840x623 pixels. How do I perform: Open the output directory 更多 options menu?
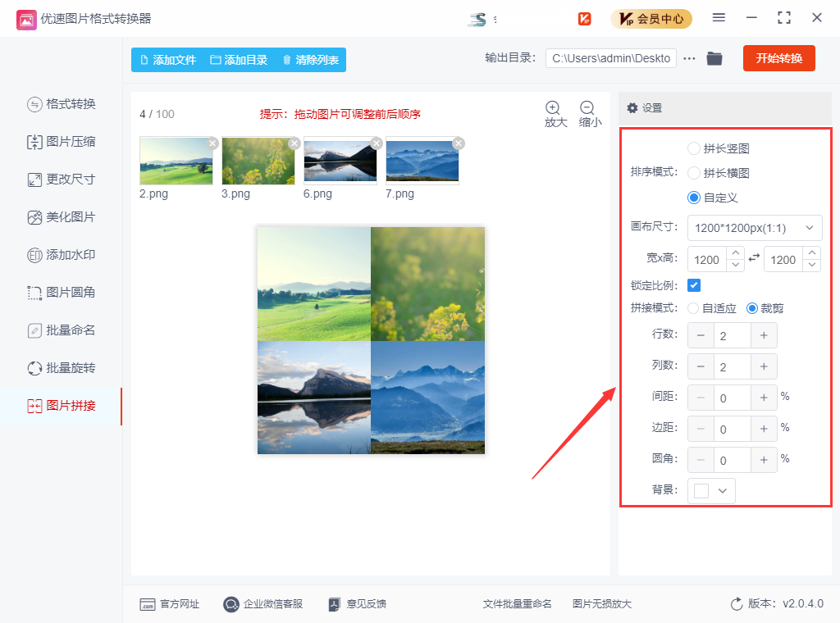click(x=688, y=58)
